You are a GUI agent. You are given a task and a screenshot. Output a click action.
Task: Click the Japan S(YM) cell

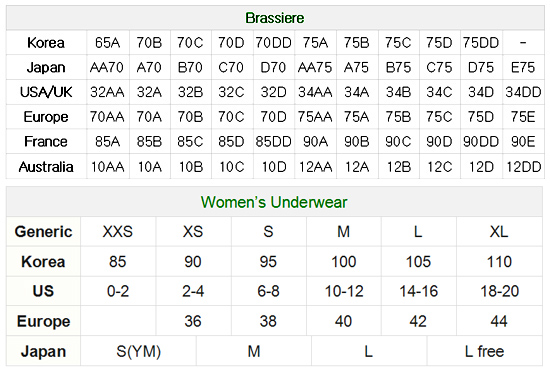139,351
